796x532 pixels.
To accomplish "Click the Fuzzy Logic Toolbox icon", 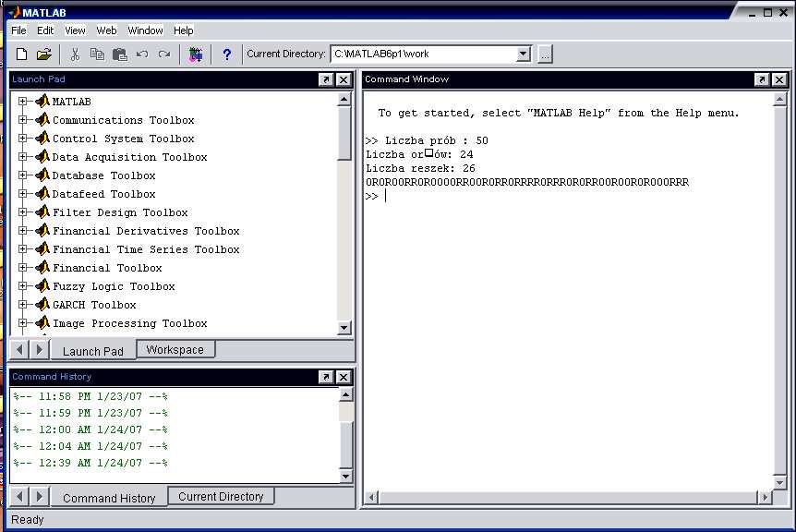I will [42, 285].
